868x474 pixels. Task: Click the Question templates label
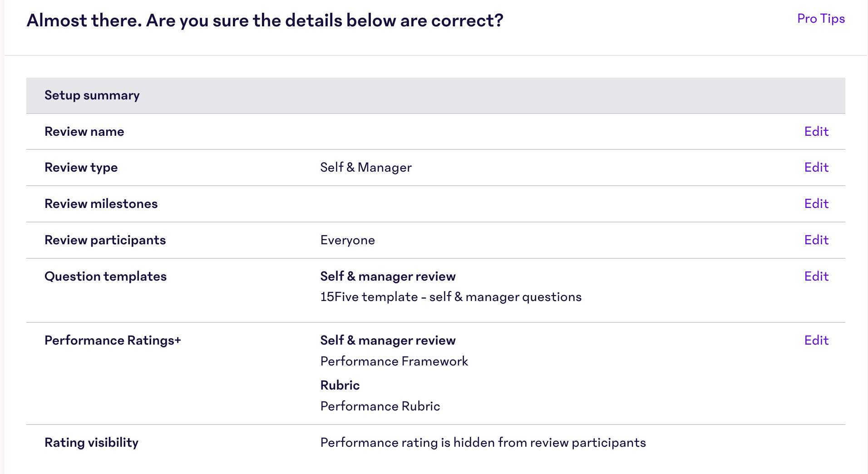pos(105,276)
